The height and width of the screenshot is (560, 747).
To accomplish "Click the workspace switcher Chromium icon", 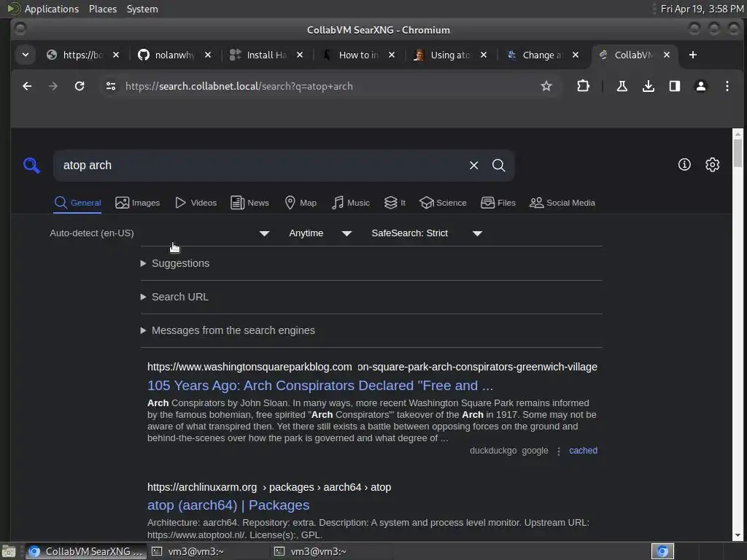I will click(662, 551).
